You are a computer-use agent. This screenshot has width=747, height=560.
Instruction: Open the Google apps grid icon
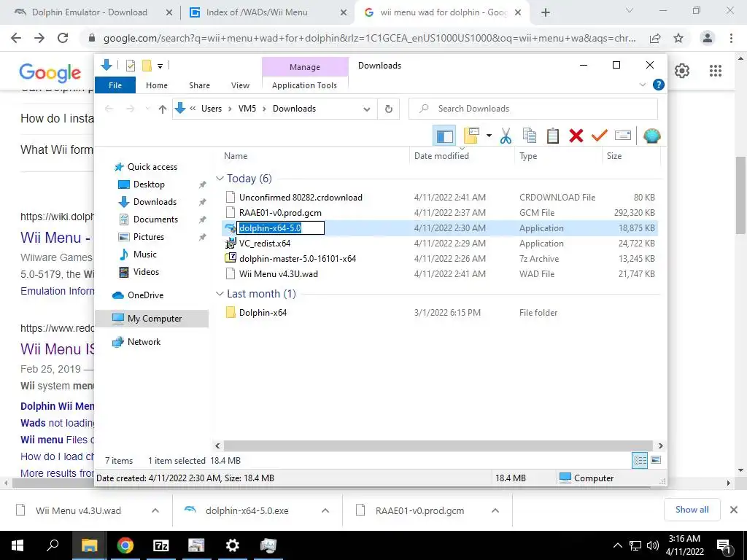pos(715,71)
